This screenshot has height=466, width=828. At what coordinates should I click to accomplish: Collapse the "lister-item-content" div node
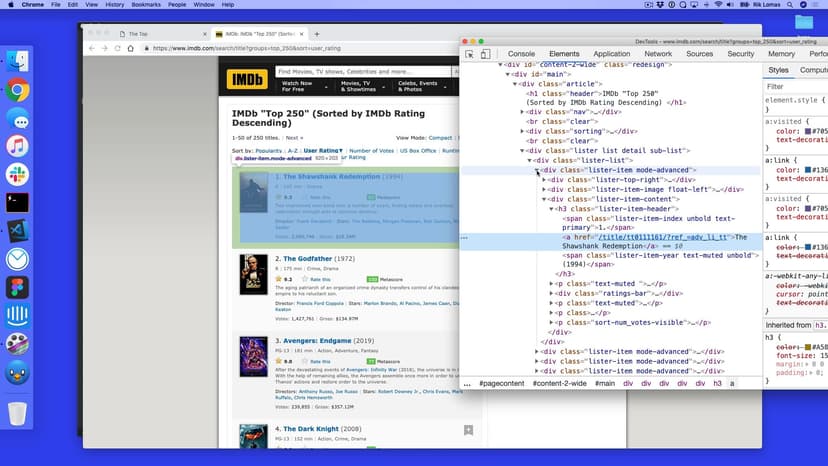pos(544,199)
